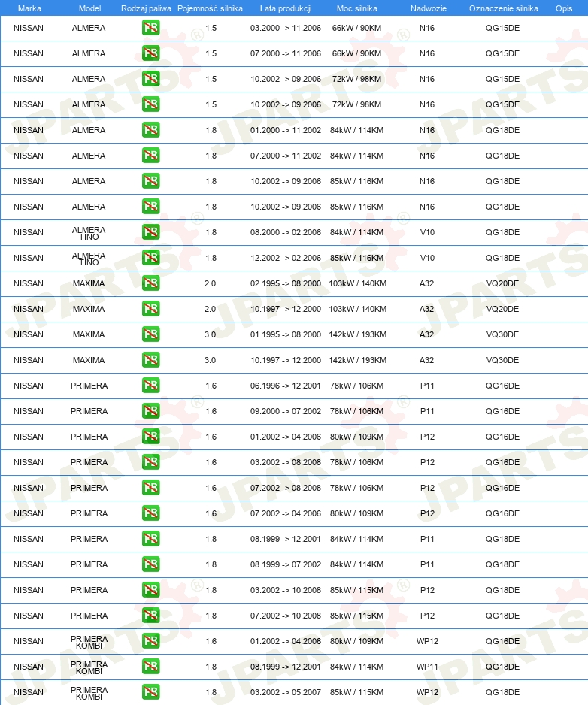588x705 pixels.
Task: Select the date range 01.2000 -> 11.2002
Action: pyautogui.click(x=286, y=130)
